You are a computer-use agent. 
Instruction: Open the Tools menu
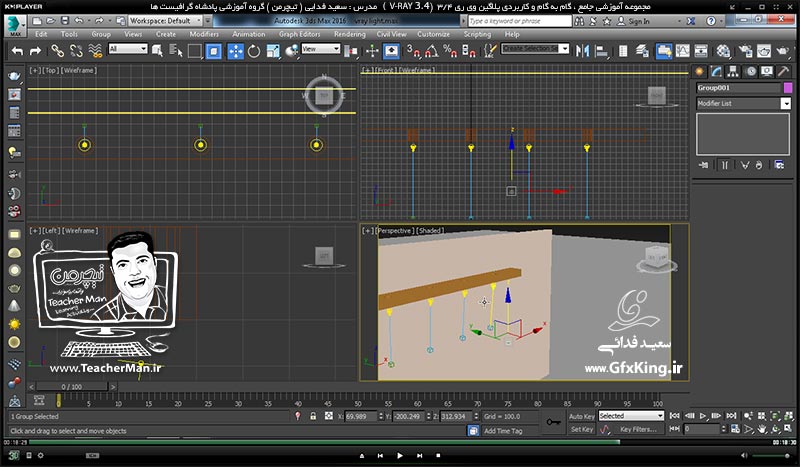coord(69,34)
